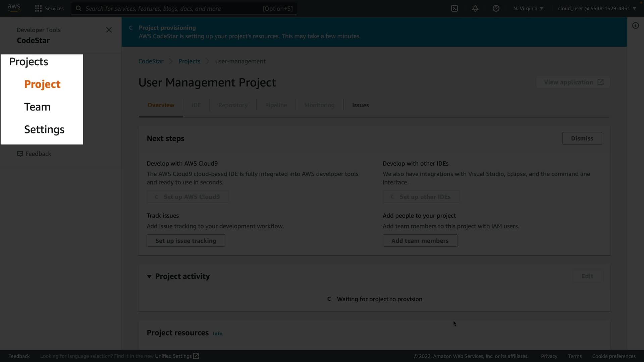Select the Overview tab
Viewport: 644px width, 362px height.
(x=161, y=105)
